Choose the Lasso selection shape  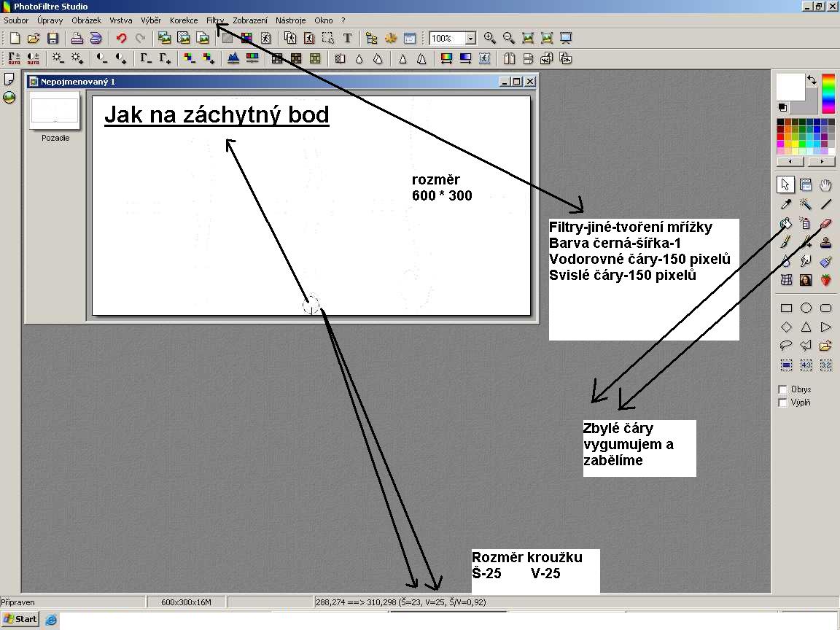pyautogui.click(x=786, y=346)
